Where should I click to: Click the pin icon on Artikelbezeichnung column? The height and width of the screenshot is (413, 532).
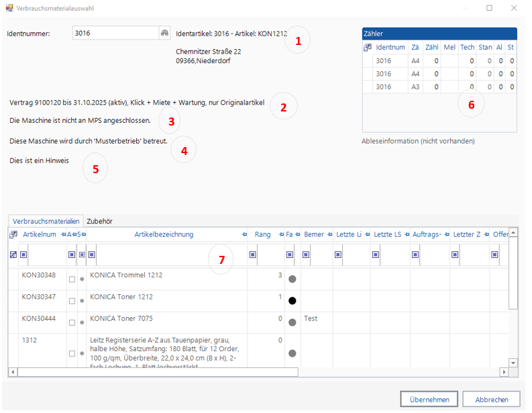245,234
